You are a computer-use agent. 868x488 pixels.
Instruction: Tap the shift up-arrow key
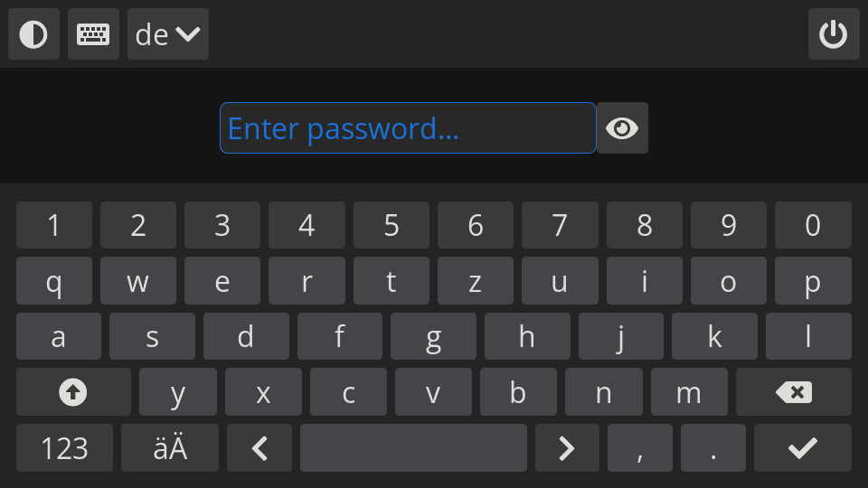point(73,391)
